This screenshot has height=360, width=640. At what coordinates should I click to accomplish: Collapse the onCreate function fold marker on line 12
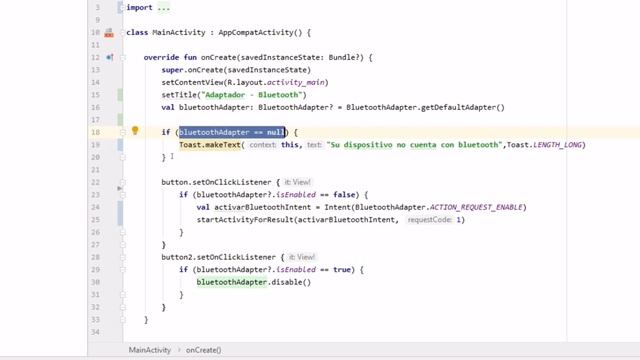tap(123, 58)
